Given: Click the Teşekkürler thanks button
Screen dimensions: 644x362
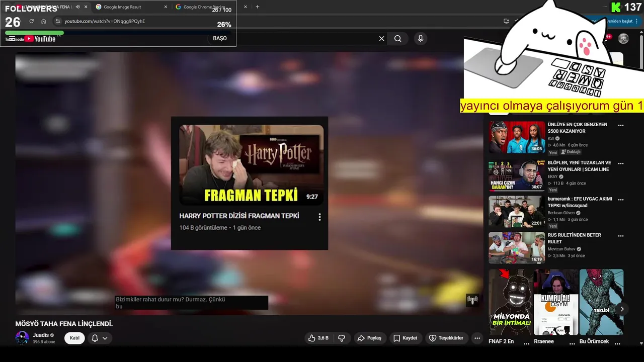Looking at the screenshot, I should tap(446, 338).
